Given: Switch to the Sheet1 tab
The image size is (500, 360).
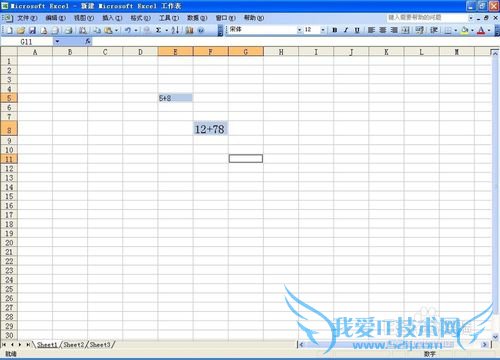Looking at the screenshot, I should click(x=47, y=345).
